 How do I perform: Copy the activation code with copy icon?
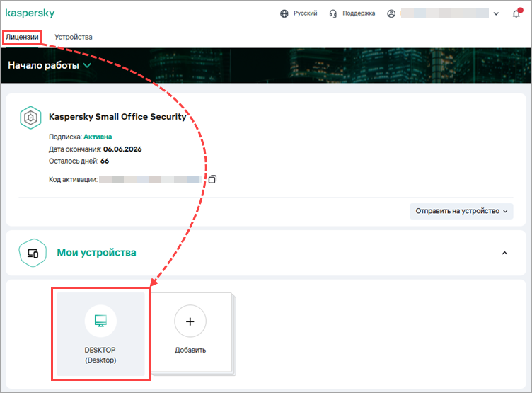click(212, 179)
